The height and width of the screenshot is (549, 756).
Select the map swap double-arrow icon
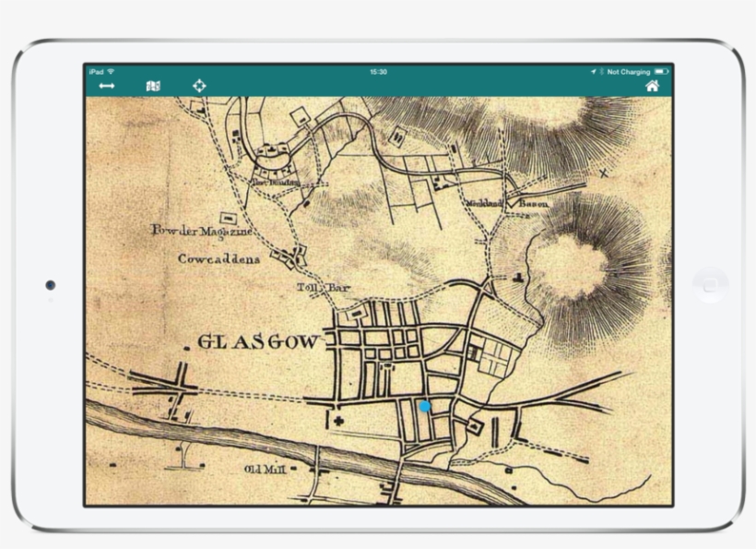point(109,85)
